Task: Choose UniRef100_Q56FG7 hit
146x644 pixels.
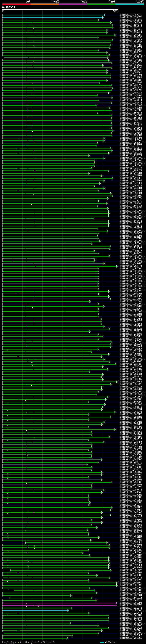Action: tap(131, 180)
